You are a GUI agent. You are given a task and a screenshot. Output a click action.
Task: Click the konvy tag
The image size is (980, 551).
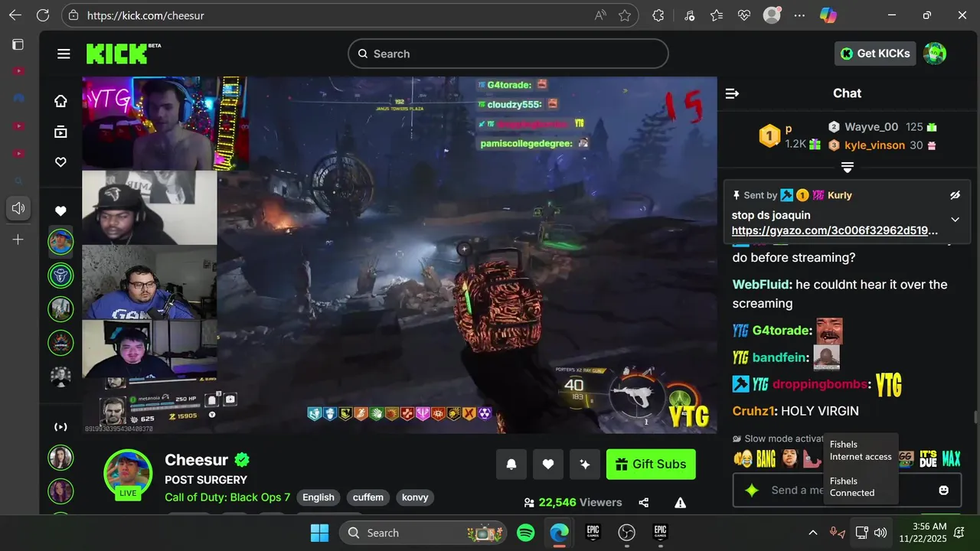tap(415, 497)
